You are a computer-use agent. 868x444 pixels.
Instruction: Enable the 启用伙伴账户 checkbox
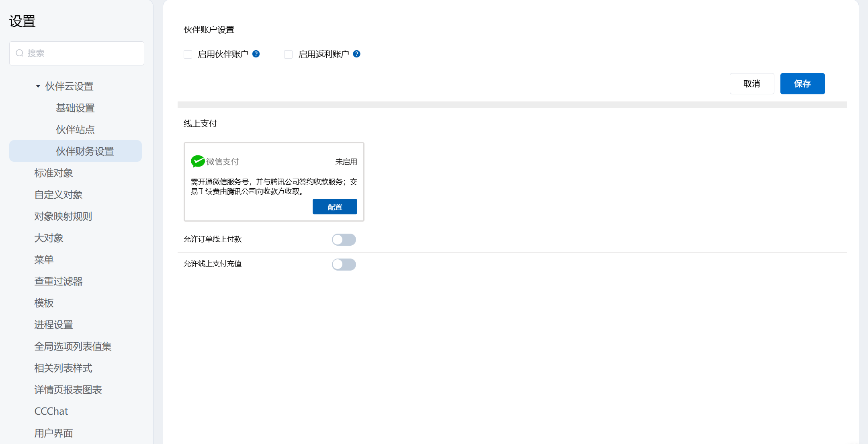click(x=188, y=54)
